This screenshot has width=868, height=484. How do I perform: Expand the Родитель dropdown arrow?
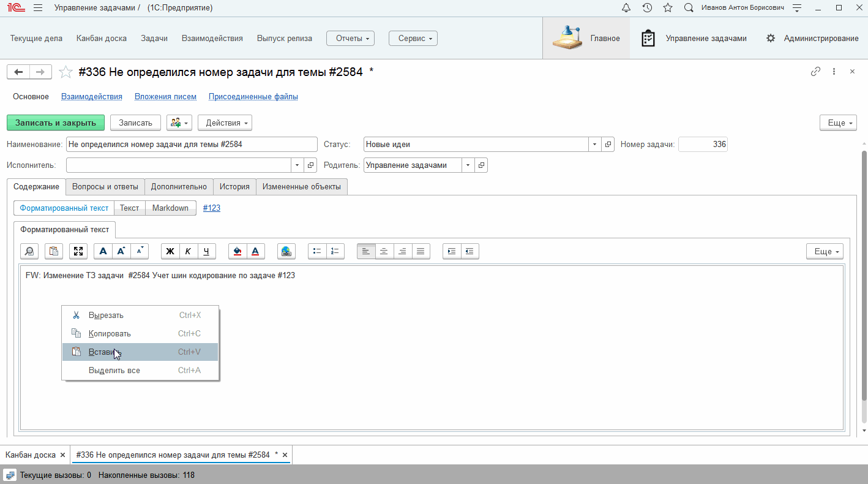pyautogui.click(x=468, y=165)
